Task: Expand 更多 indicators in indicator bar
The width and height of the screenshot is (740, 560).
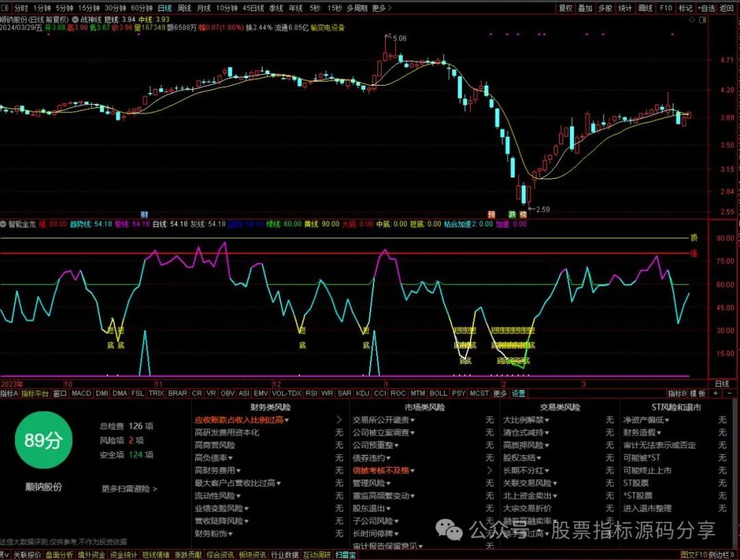Action: point(500,393)
